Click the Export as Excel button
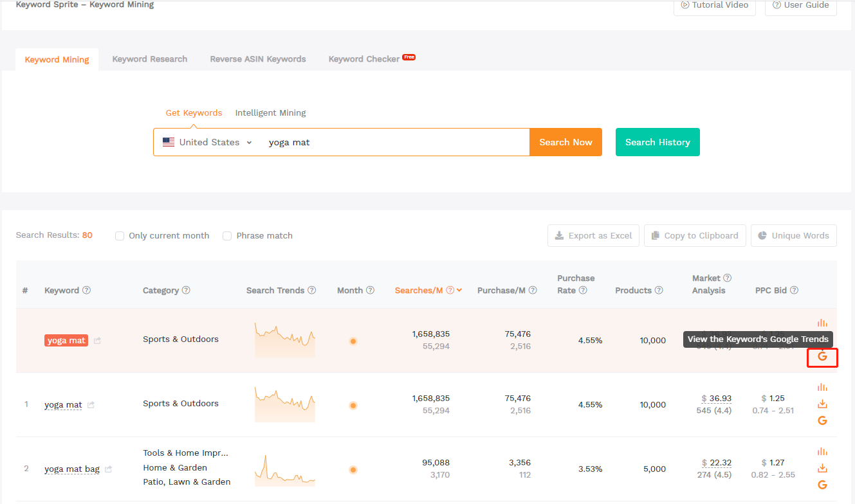 pos(593,236)
